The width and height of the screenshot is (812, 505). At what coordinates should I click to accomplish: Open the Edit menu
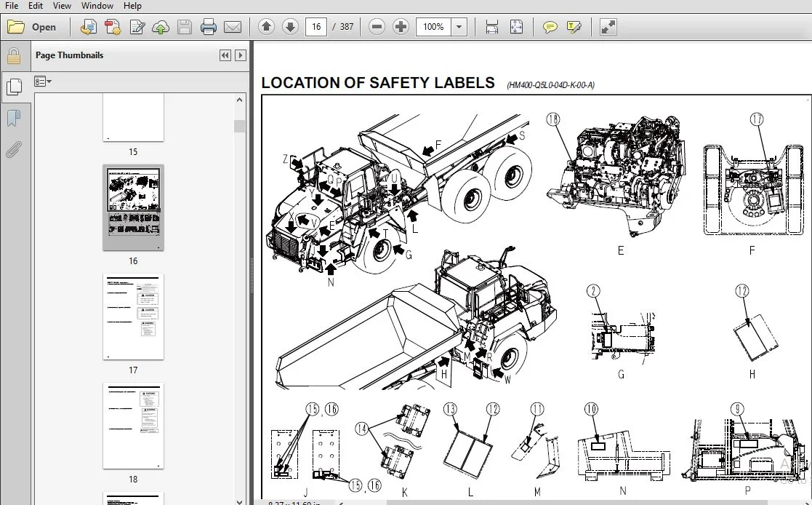pos(36,6)
